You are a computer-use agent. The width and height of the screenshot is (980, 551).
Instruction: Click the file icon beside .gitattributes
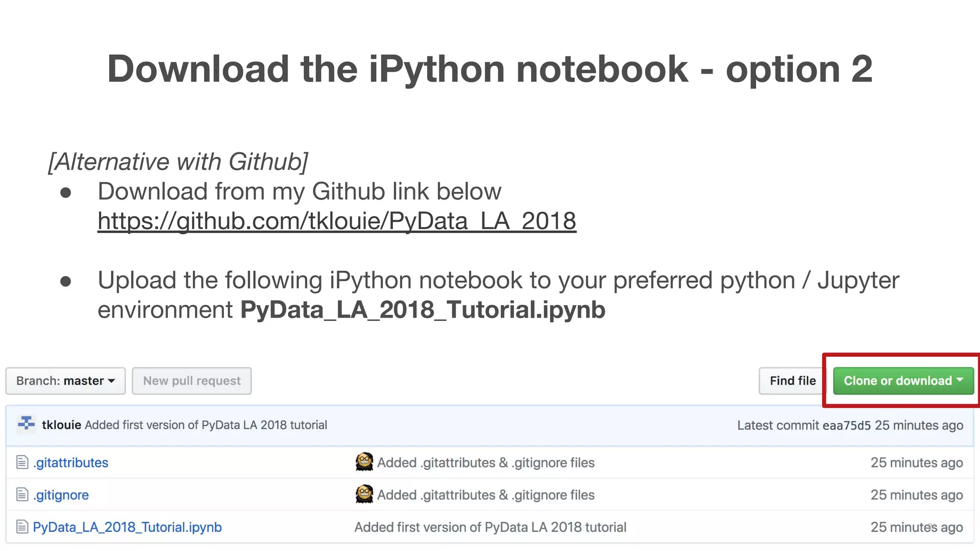(22, 462)
